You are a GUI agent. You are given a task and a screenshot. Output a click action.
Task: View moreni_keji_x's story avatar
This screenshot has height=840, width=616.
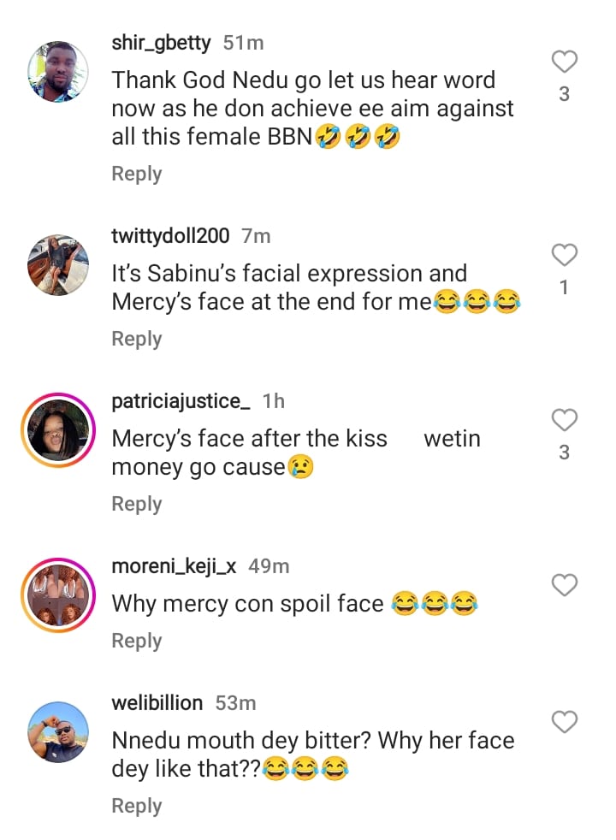[59, 595]
